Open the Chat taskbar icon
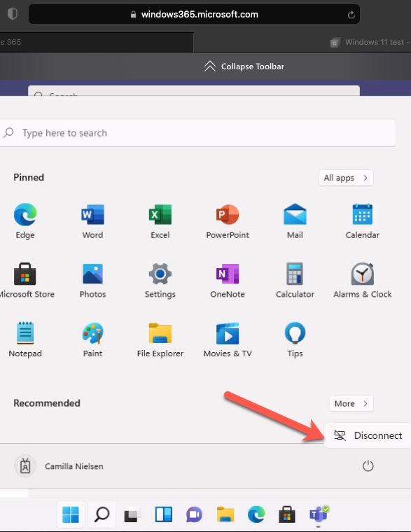Image resolution: width=411 pixels, height=532 pixels. (194, 514)
